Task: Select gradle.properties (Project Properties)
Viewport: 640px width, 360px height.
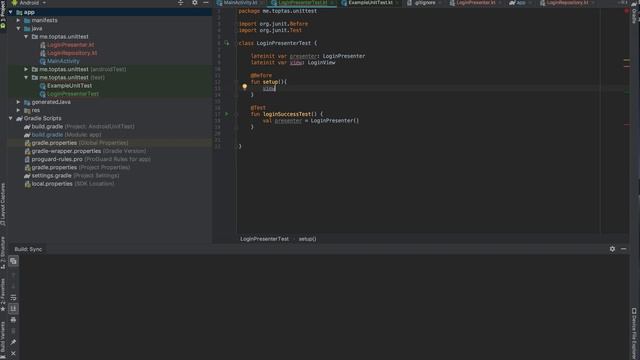Action: pyautogui.click(x=80, y=167)
